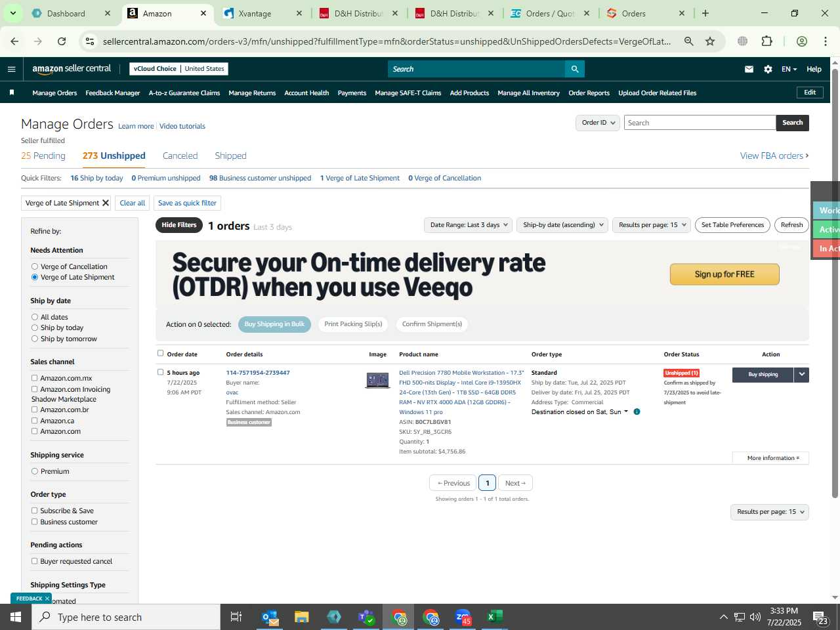Click the Buy shipping button
This screenshot has height=630, width=840.
pos(763,374)
